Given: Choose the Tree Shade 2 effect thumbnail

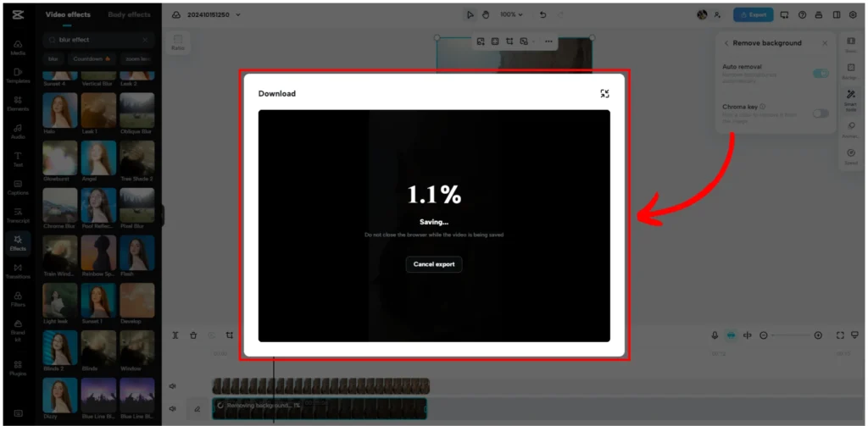Looking at the screenshot, I should pyautogui.click(x=136, y=158).
